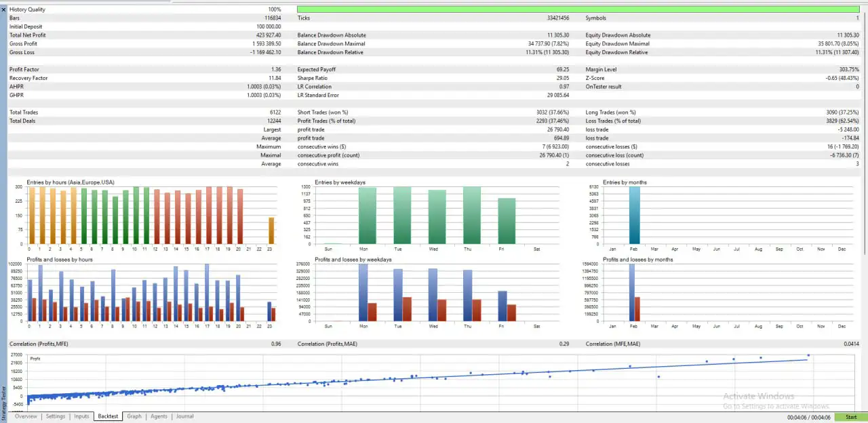Click the elapsed time counter near Start
The image size is (868, 423).
pyautogui.click(x=810, y=417)
